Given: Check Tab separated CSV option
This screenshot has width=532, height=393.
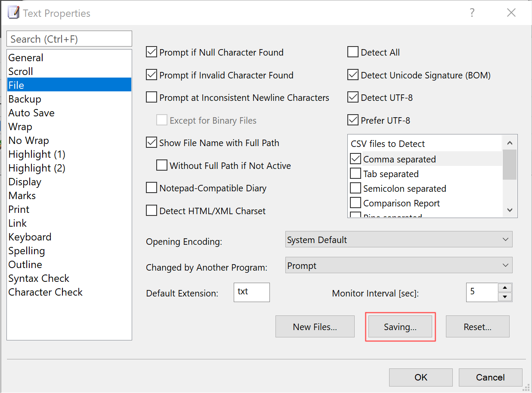Looking at the screenshot, I should (x=356, y=174).
